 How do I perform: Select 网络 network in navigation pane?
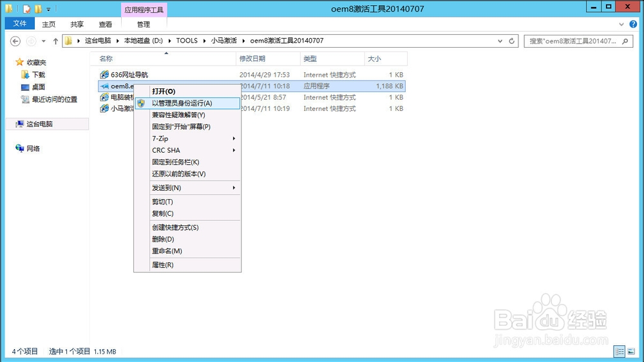pyautogui.click(x=33, y=149)
